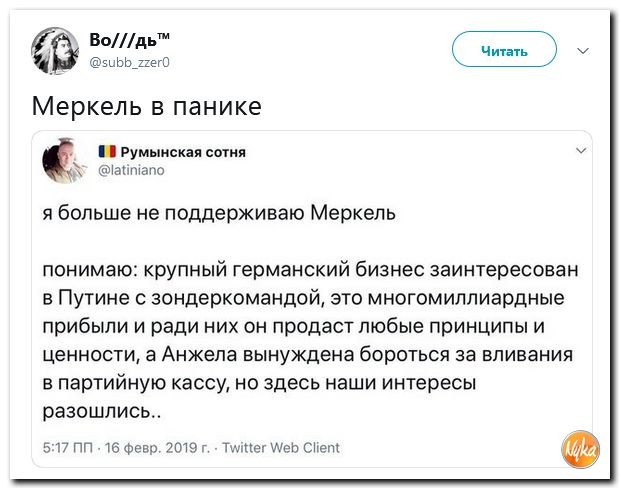
Task: Expand the quoted tweet's chevron menu
Action: tap(581, 151)
